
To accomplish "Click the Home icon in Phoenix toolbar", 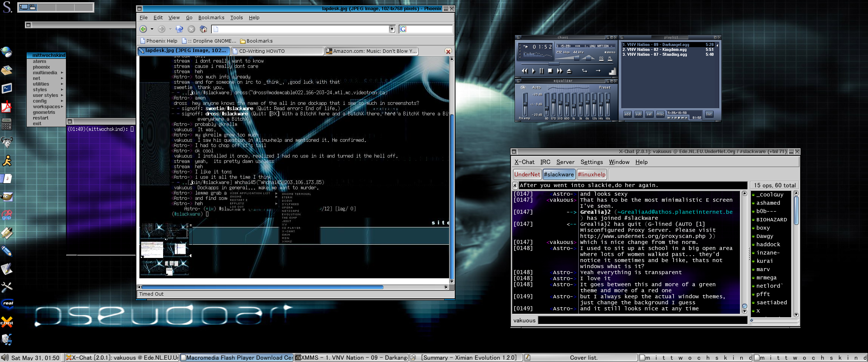I will [203, 29].
